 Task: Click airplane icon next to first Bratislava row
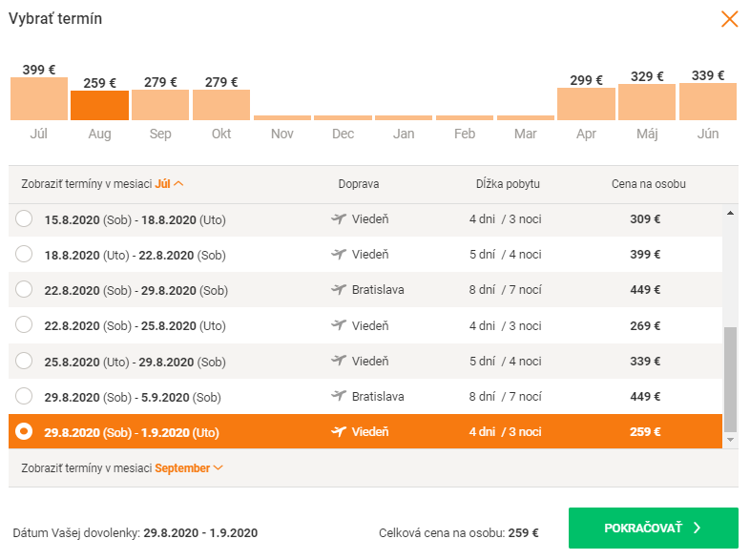pos(339,289)
